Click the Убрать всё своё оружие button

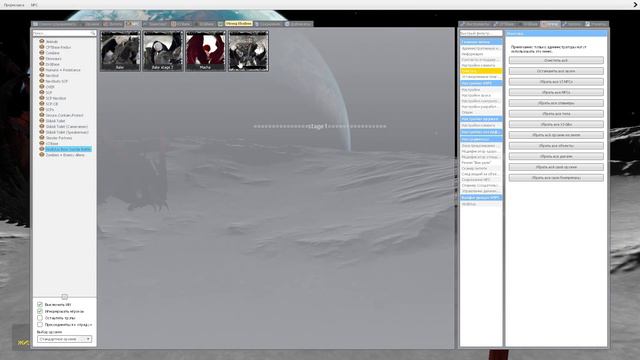click(x=556, y=167)
